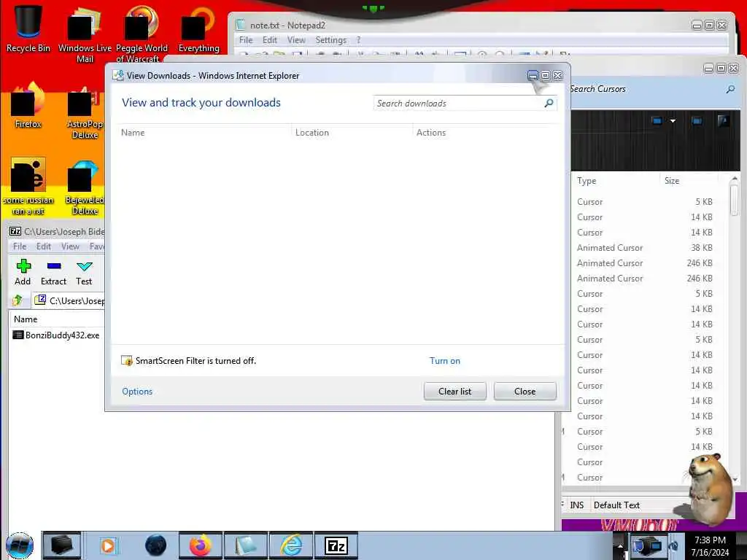Click the Search downloads field
The height and width of the screenshot is (560, 747).
[465, 103]
